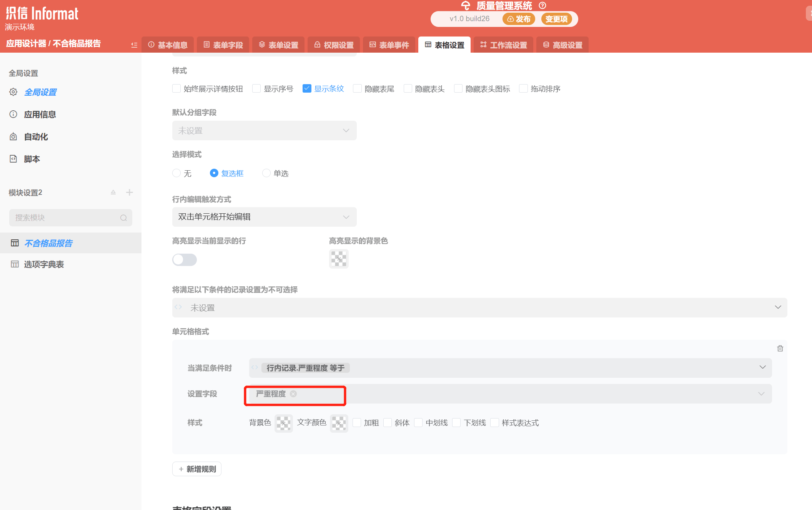Click the plus icon to add a module
Viewport: 812px width, 510px height.
tap(130, 192)
